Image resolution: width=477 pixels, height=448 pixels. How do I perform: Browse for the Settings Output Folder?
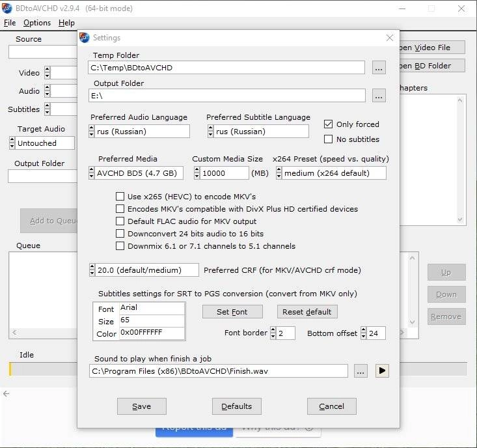click(379, 96)
